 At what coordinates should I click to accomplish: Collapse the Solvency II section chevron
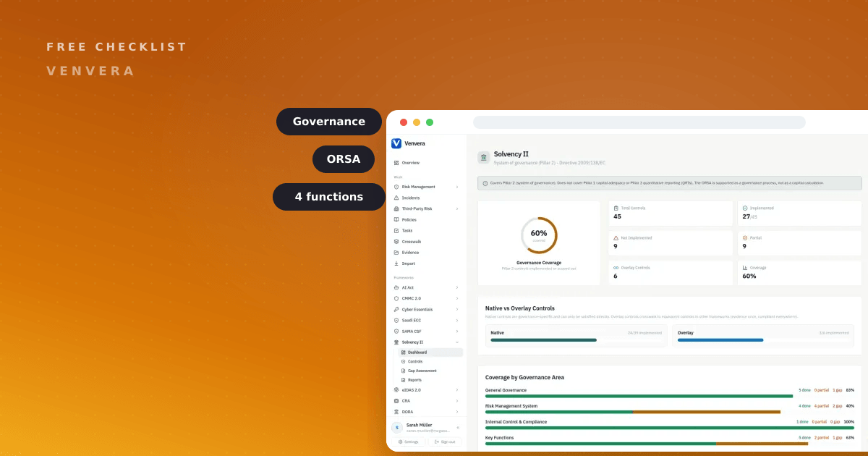(x=457, y=342)
